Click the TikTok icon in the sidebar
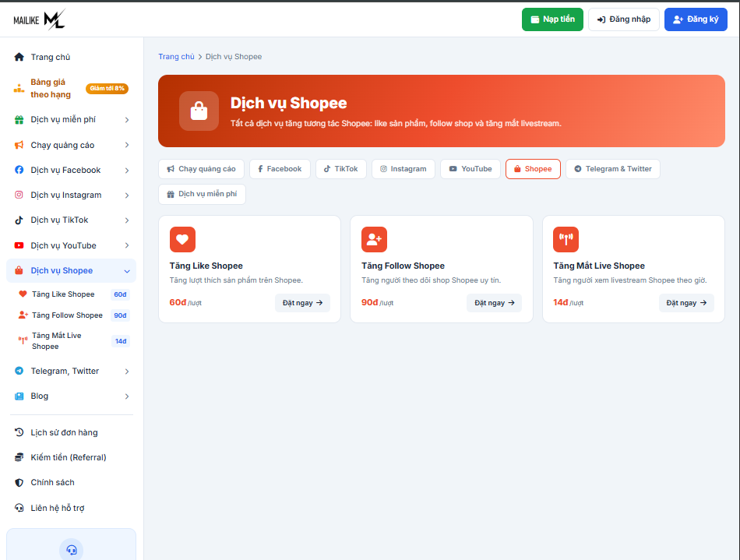Image resolution: width=740 pixels, height=560 pixels. 19,220
